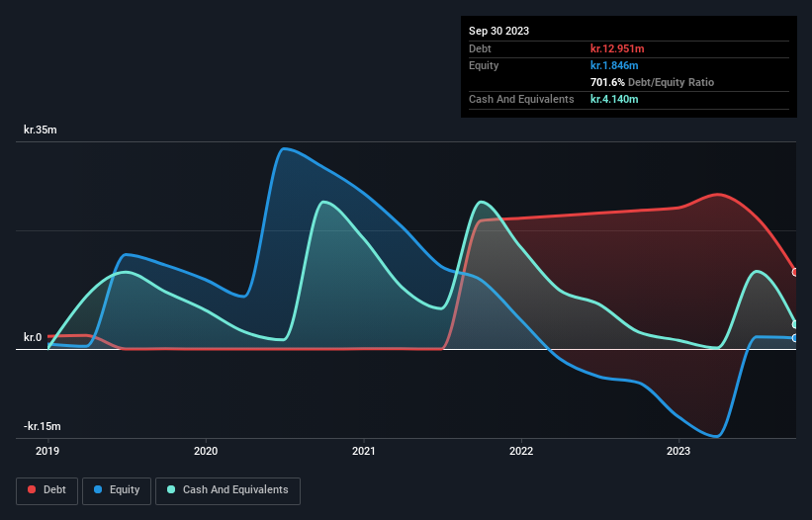The image size is (812, 520).
Task: Click the red Debt endpoint marker
Action: (795, 272)
